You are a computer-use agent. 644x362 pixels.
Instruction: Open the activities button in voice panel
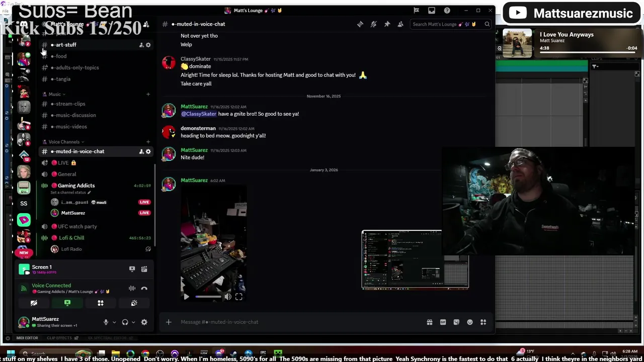101,303
